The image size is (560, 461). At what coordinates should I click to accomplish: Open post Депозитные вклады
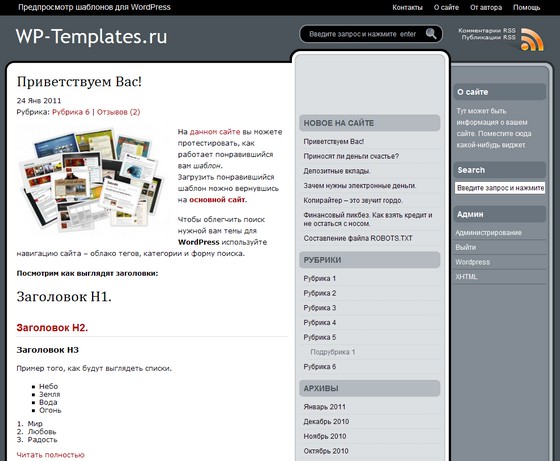[337, 171]
